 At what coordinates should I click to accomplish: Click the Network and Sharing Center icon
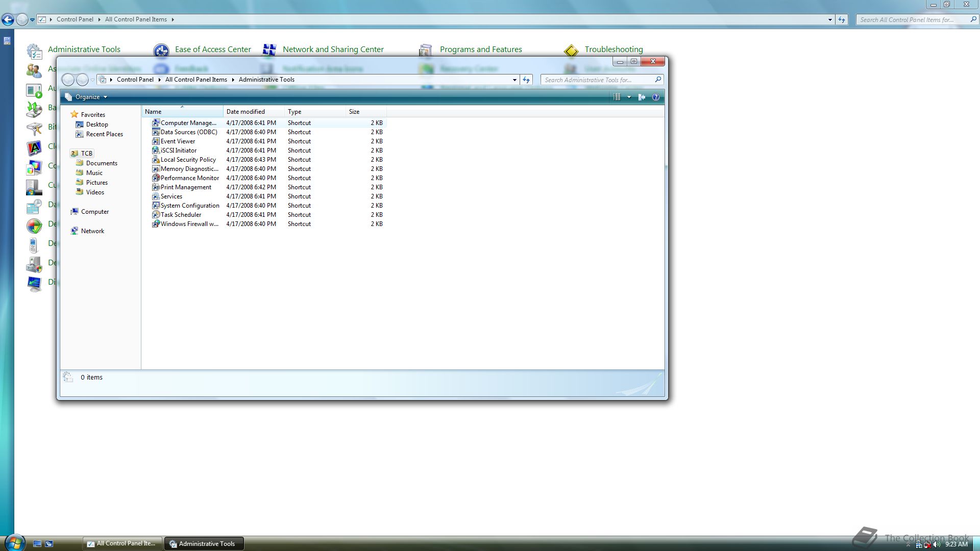269,50
